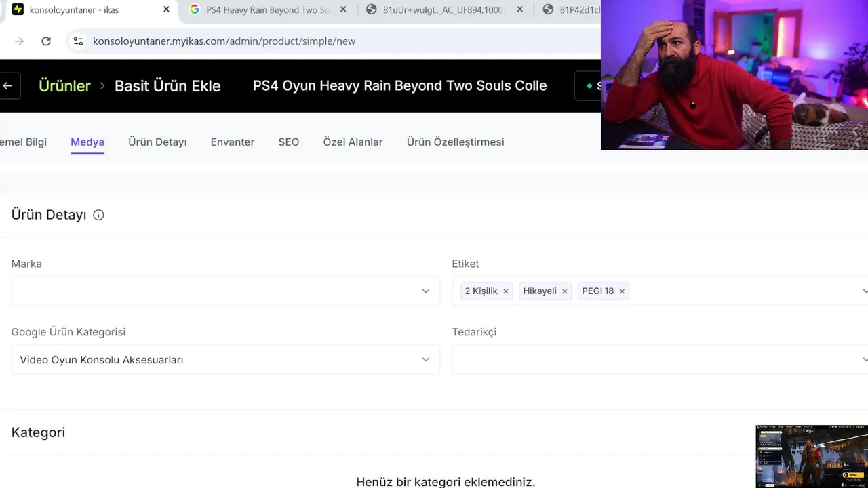Click the ikas favicon on the first tab
This screenshot has width=868, height=488.
tap(18, 9)
